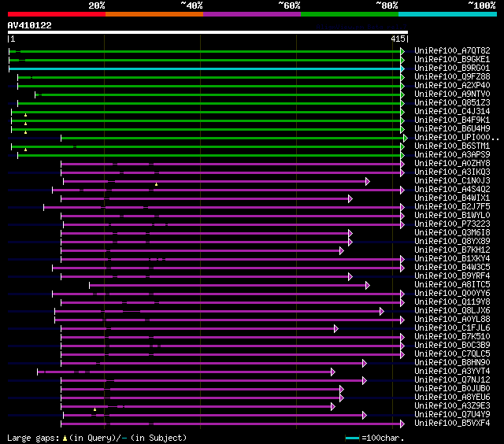This screenshot has width=504, height=444.
Task: Click the yellow gap marker under A3Z9E3 row
Action: tap(94, 409)
